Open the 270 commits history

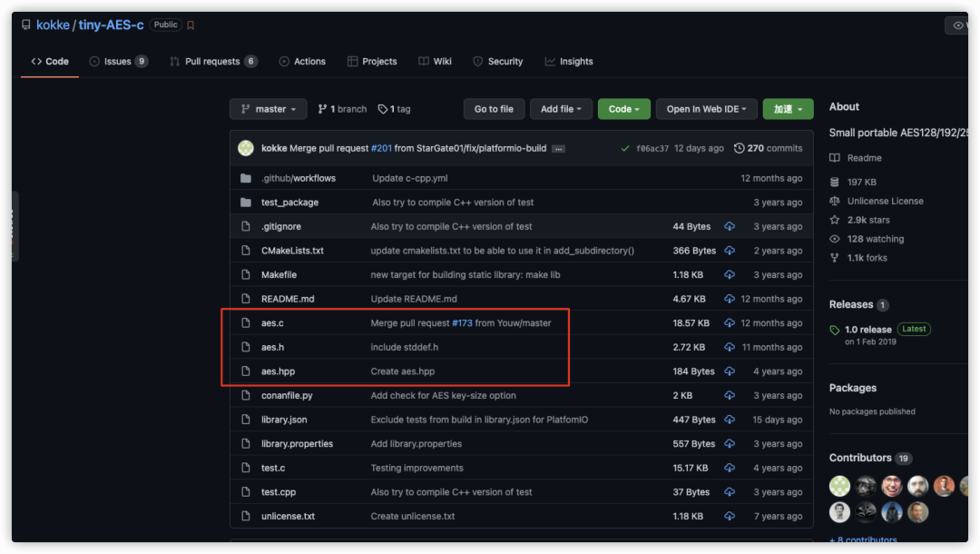coord(769,148)
